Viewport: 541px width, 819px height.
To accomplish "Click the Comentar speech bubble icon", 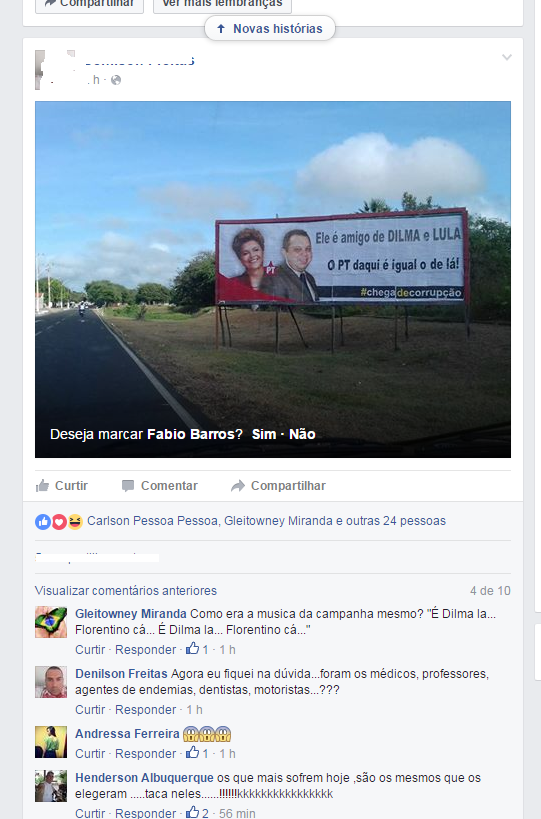I will pyautogui.click(x=127, y=486).
